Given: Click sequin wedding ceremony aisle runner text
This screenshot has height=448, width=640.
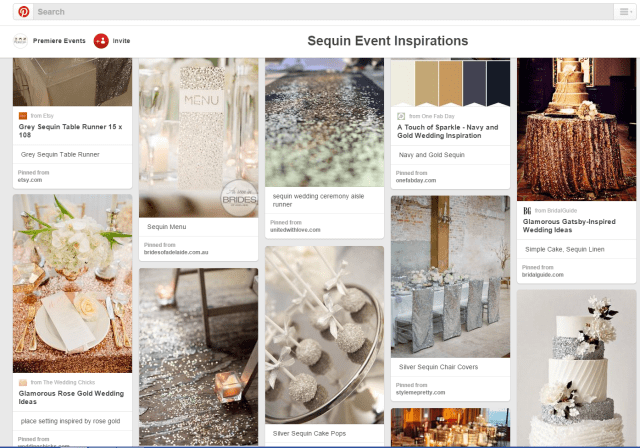Looking at the screenshot, I should pos(318,200).
